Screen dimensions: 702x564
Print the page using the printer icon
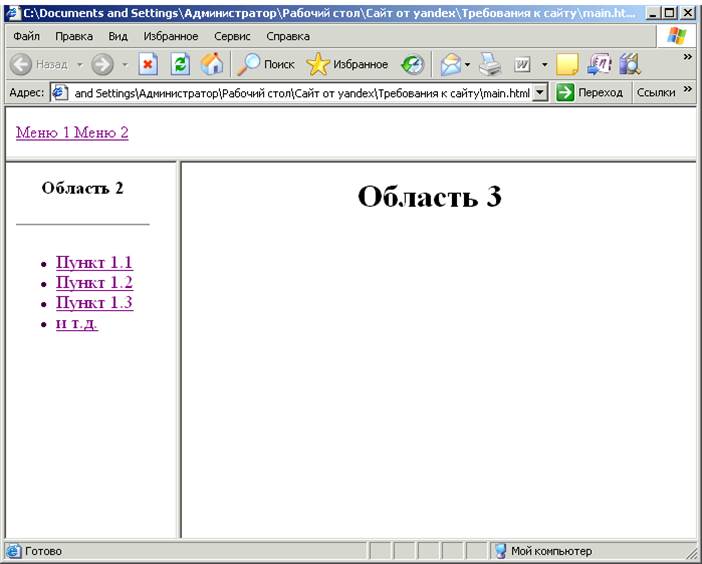(x=488, y=64)
